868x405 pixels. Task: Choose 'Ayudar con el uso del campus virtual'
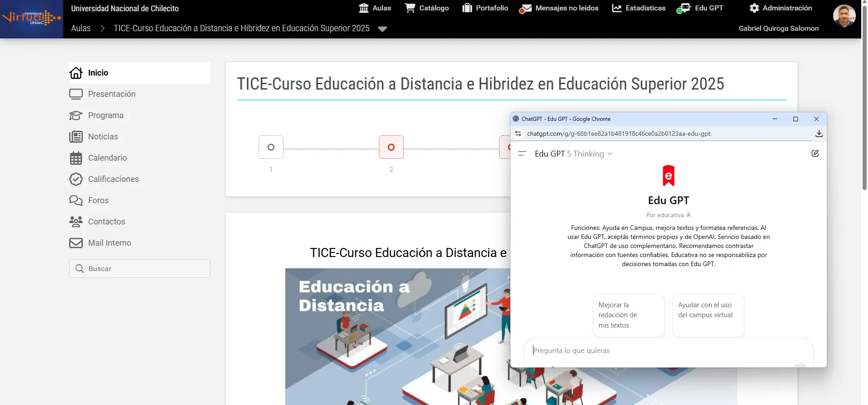[x=708, y=315]
